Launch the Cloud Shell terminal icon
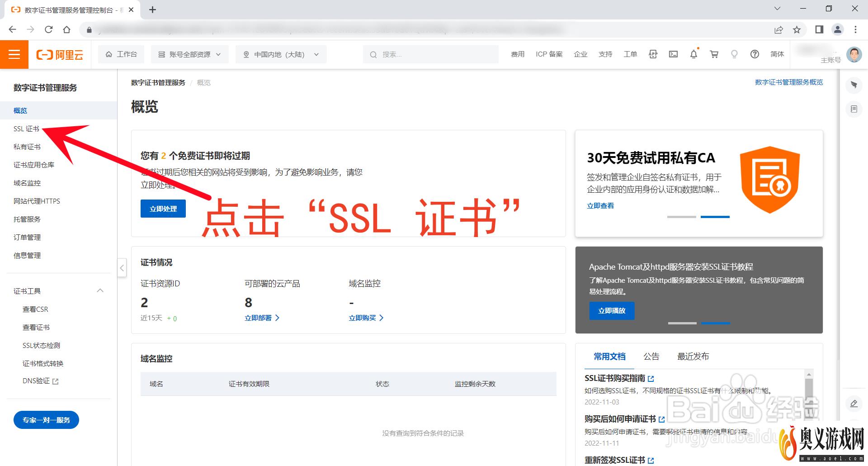Screen dimensions: 868x466 [673, 54]
